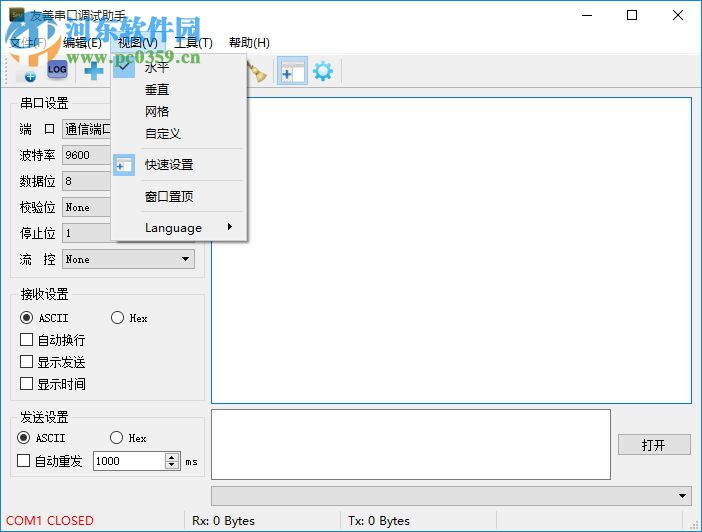Click the 打开 button
Image resolution: width=702 pixels, height=532 pixels.
(x=654, y=445)
